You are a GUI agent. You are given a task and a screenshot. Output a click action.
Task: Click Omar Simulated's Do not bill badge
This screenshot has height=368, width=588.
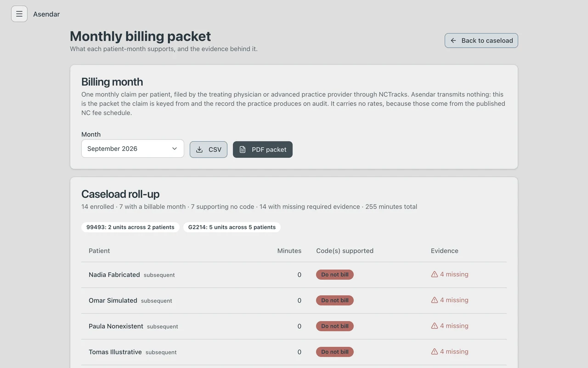[x=335, y=300]
